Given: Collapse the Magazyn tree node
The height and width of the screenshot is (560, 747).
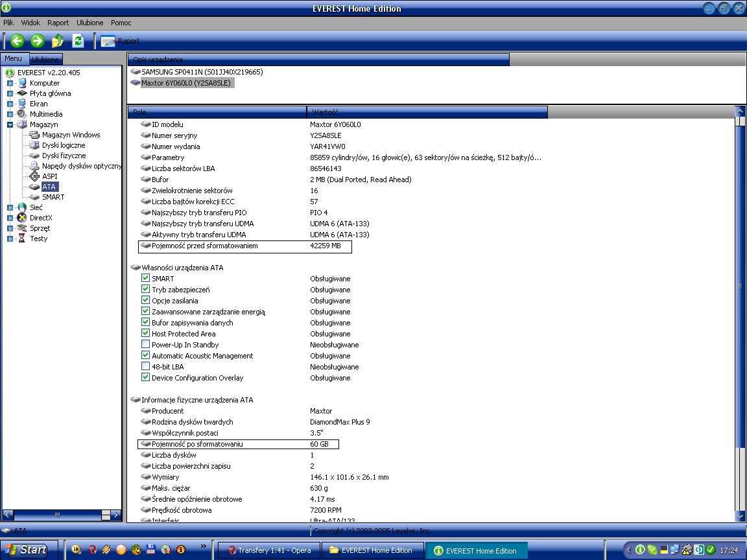Looking at the screenshot, I should pyautogui.click(x=10, y=124).
